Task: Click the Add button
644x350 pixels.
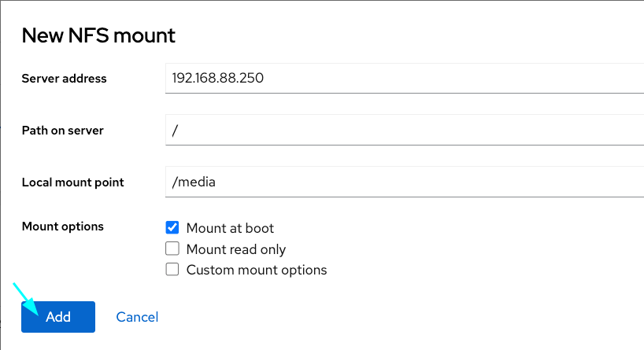Action: point(58,317)
